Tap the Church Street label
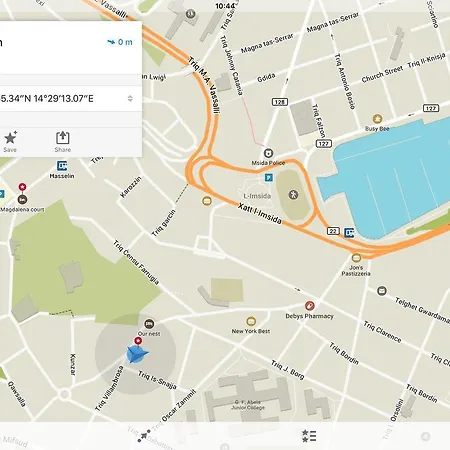Viewport: 450px width, 450px height. click(382, 74)
